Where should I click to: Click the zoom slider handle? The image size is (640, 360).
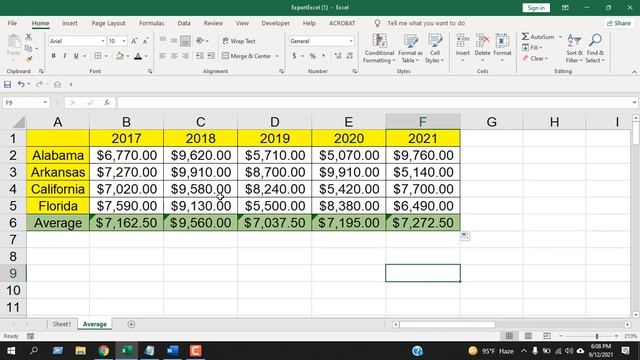pos(597,336)
